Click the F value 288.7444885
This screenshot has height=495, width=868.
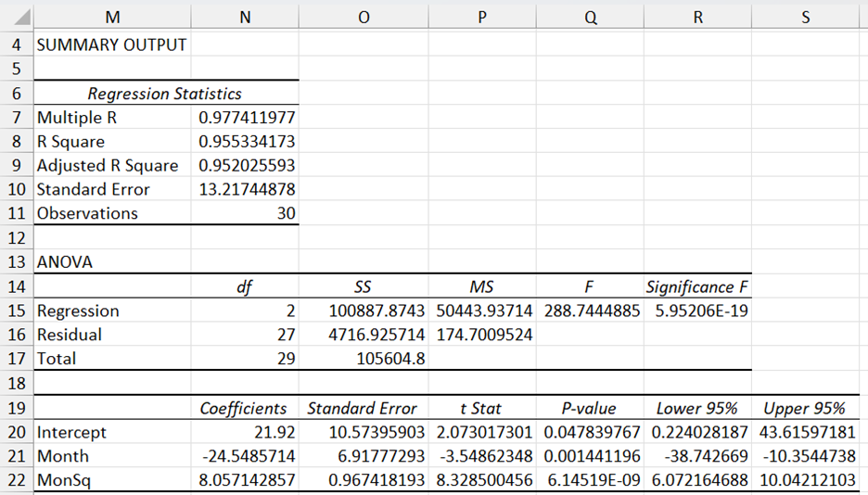point(591,311)
